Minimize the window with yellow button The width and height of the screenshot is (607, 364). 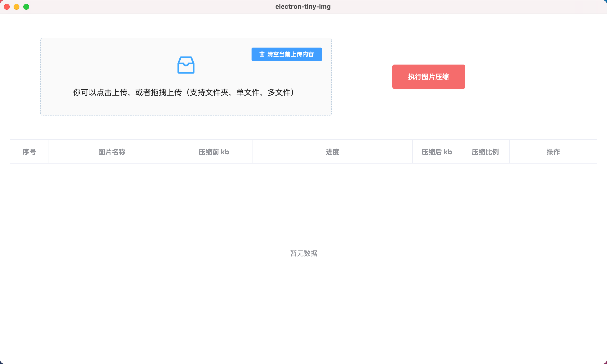(x=17, y=7)
